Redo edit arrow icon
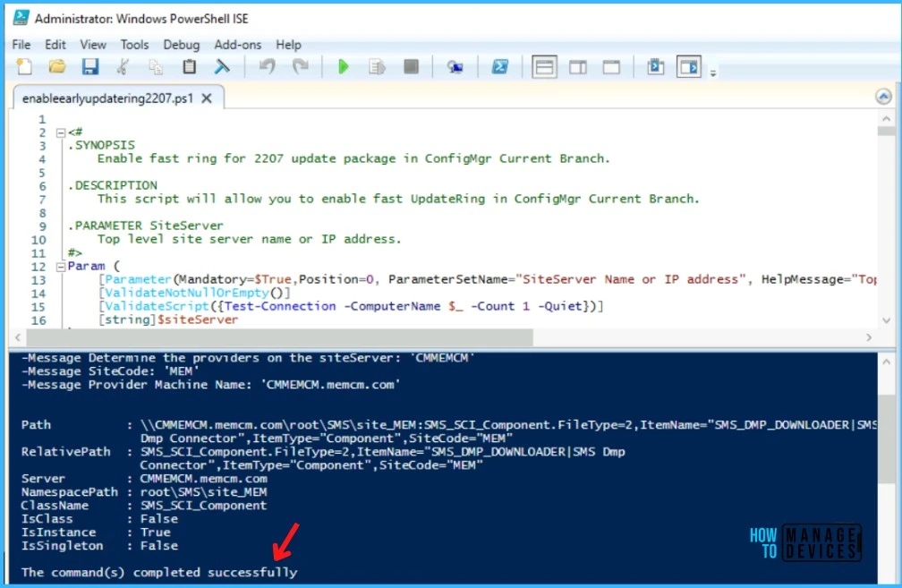 tap(301, 67)
